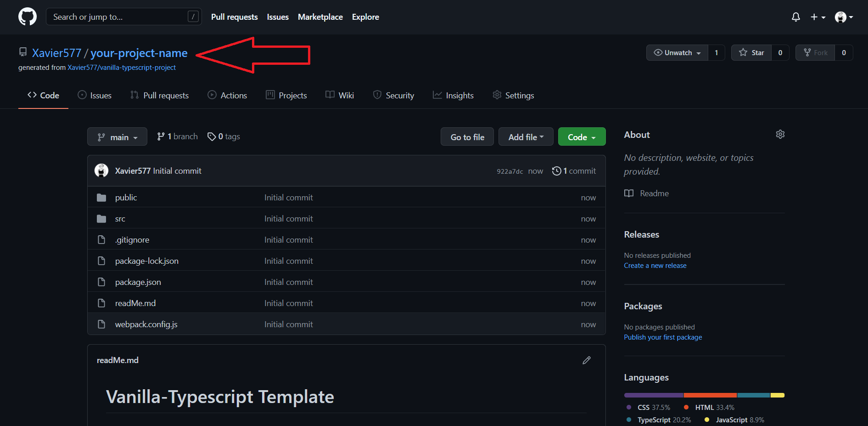Edit the readMe with the pencil icon
Viewport: 868px width, 426px height.
click(587, 360)
